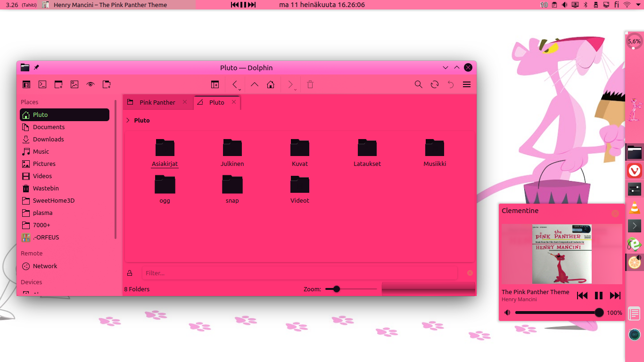Select the Lataukset folder
Image resolution: width=644 pixels, height=362 pixels.
coord(367,153)
